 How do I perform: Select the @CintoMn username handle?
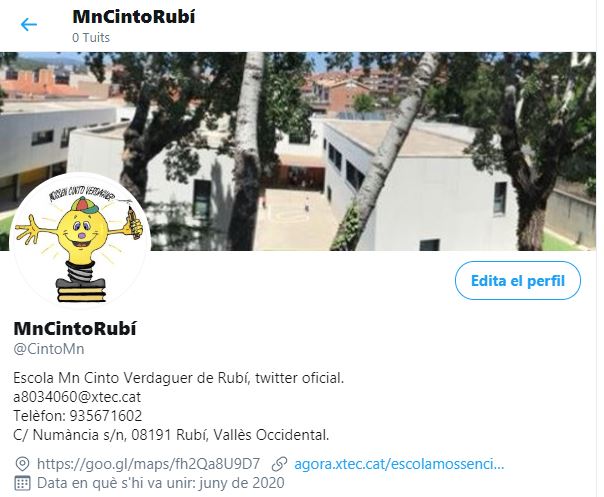pyautogui.click(x=49, y=349)
